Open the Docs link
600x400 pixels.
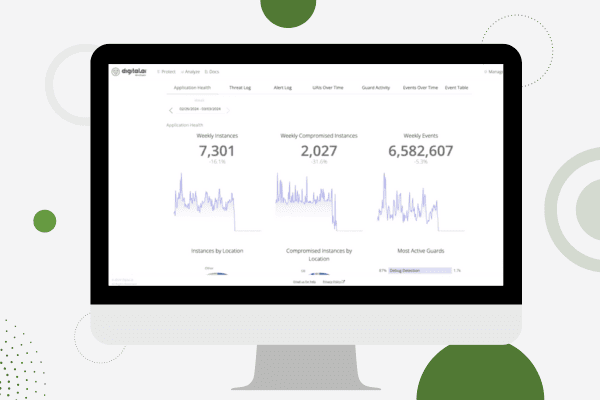click(212, 72)
